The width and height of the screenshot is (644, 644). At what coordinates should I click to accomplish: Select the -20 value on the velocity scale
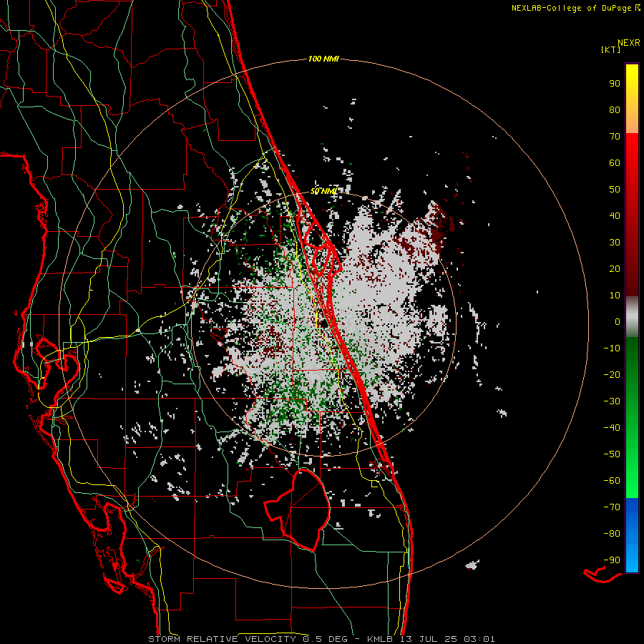(x=612, y=374)
